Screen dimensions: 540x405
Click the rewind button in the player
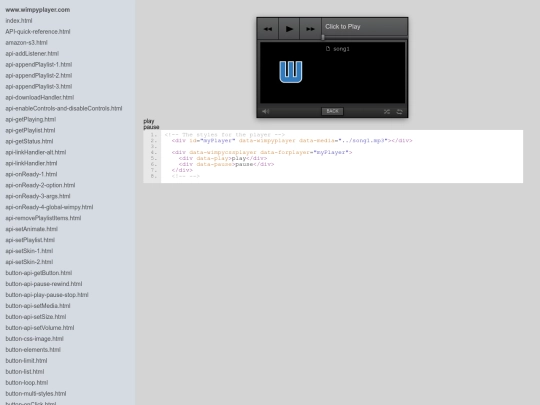click(268, 29)
